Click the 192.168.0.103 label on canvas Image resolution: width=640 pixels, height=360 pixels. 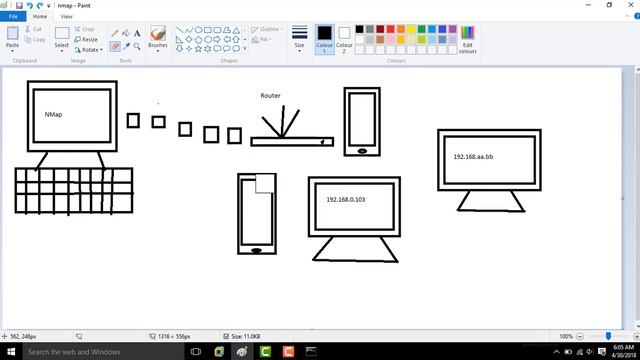[346, 200]
